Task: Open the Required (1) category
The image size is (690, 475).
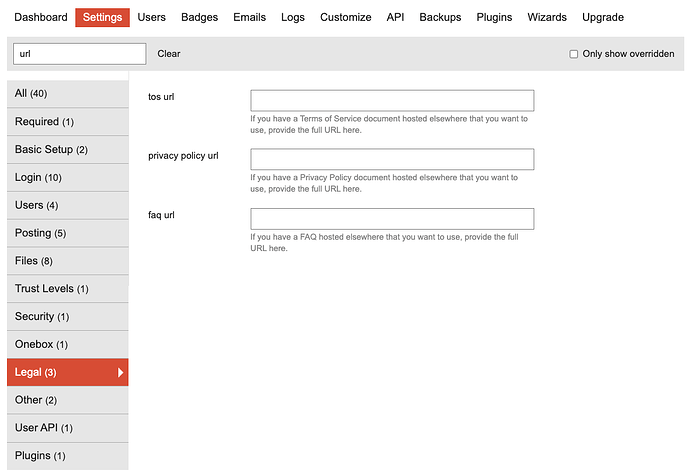Action: point(68,122)
